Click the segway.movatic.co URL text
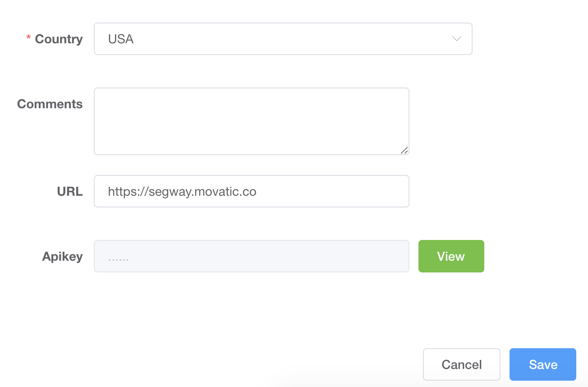 click(x=182, y=192)
